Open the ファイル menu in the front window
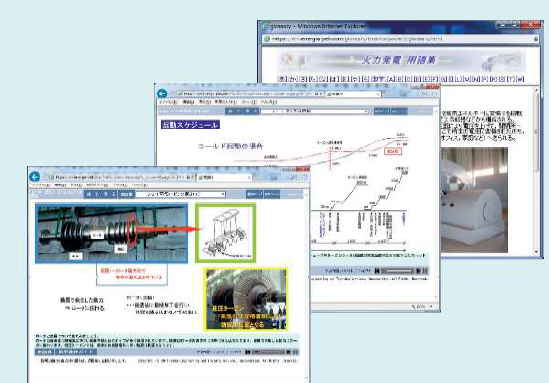The width and height of the screenshot is (549, 383). coord(41,185)
